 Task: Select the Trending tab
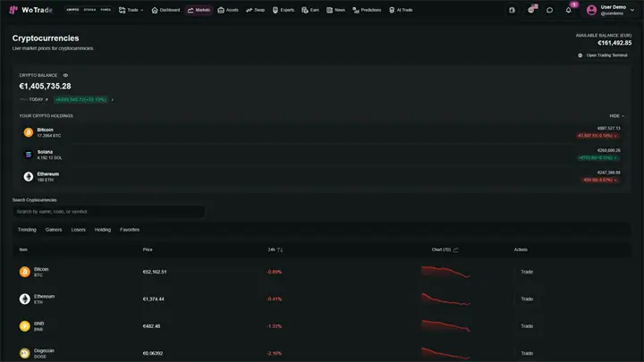tap(27, 230)
